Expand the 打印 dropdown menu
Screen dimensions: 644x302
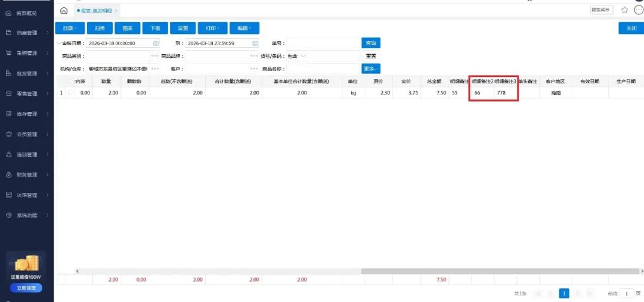tap(212, 28)
